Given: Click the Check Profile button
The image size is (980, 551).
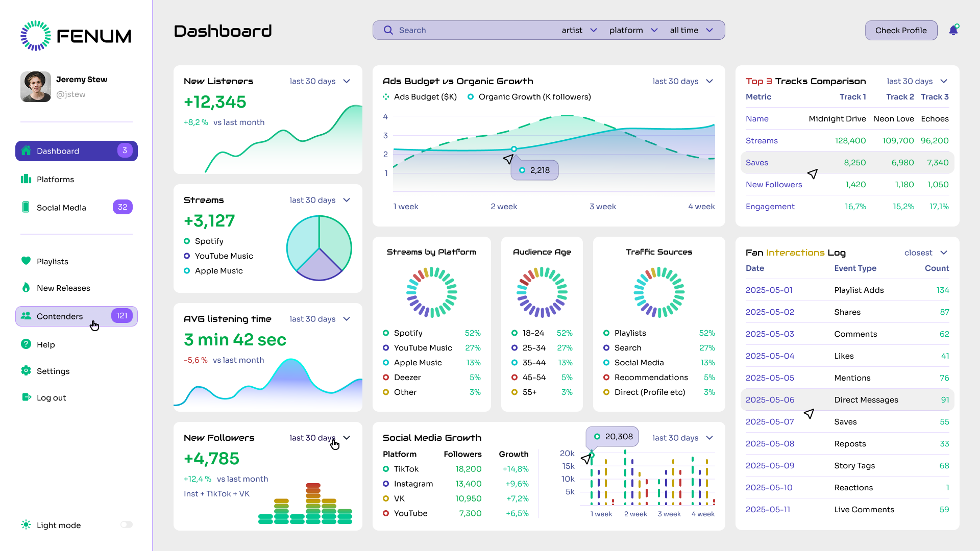Looking at the screenshot, I should pos(901,30).
